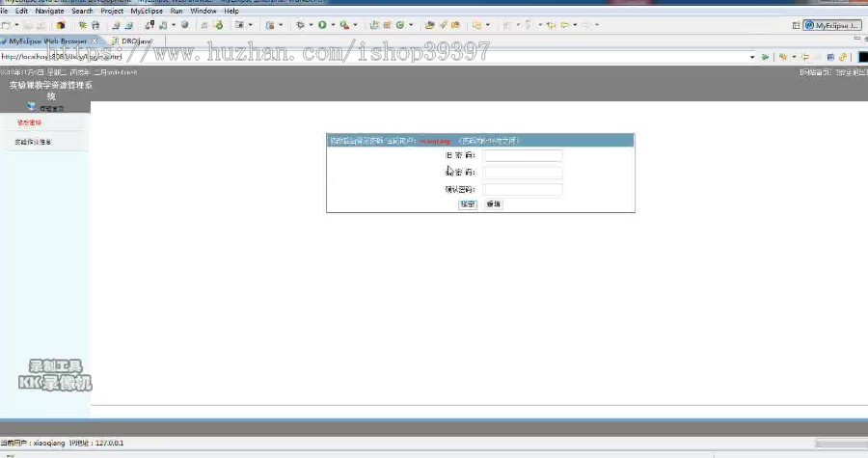
Task: Click the new password input field
Action: [x=523, y=173]
